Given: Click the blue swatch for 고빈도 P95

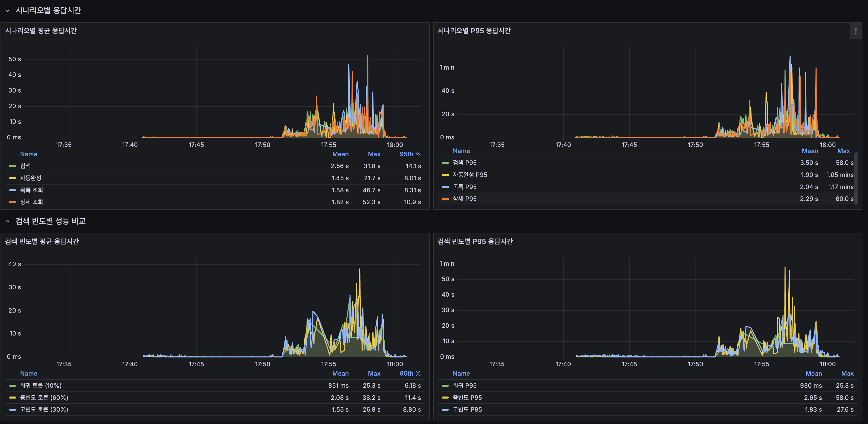Looking at the screenshot, I should click(445, 410).
